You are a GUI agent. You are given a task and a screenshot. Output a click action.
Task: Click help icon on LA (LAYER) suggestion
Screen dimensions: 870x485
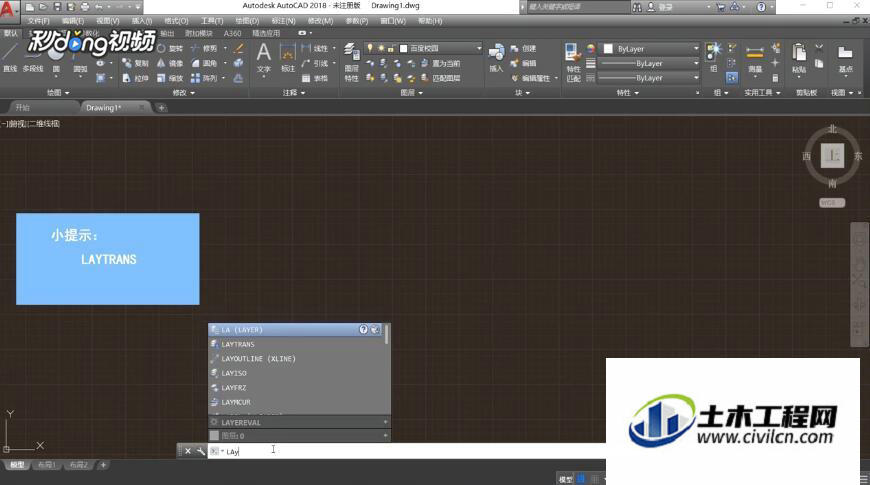click(363, 329)
